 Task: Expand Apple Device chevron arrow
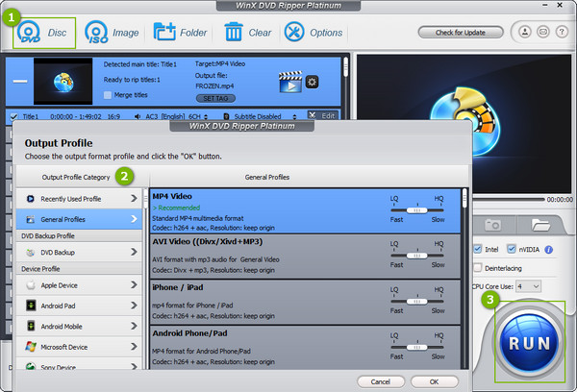(x=134, y=285)
